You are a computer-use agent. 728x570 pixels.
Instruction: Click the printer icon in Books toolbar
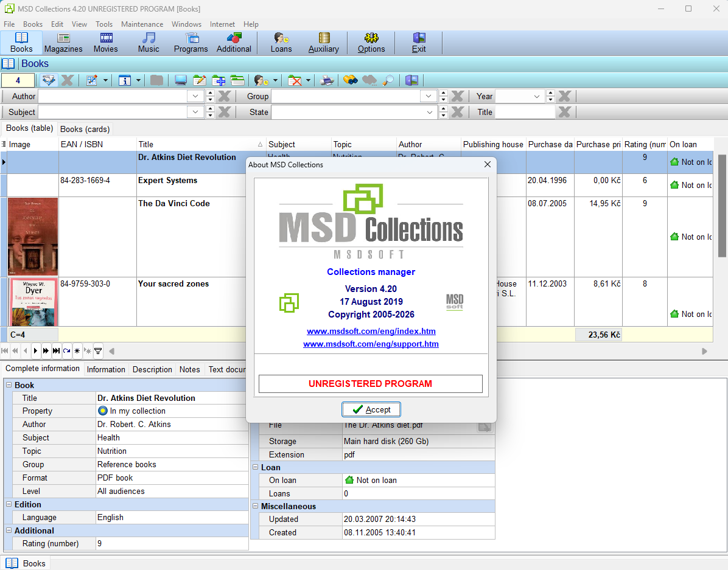pos(327,80)
